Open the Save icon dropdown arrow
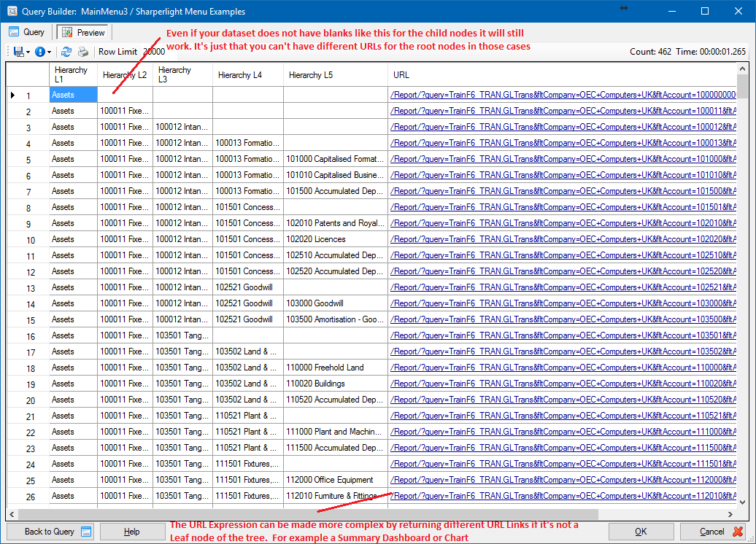 pyautogui.click(x=28, y=52)
